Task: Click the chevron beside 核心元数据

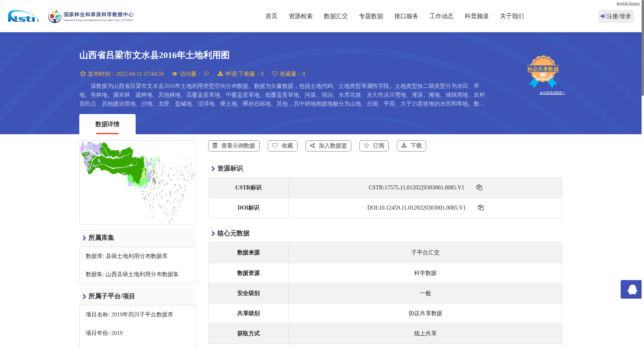Action: 213,233
